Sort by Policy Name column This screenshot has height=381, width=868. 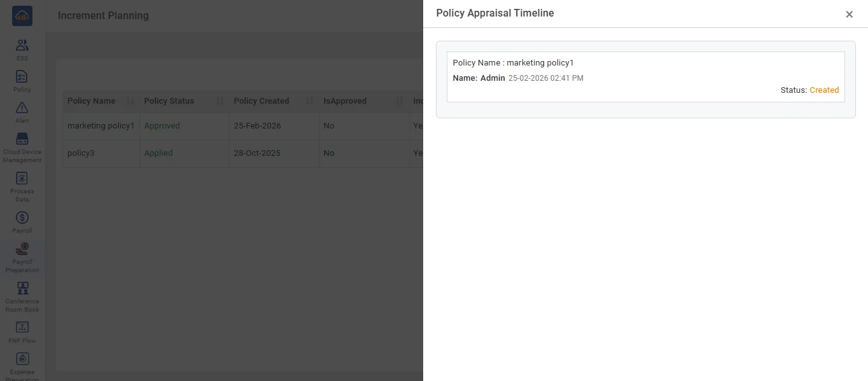tap(92, 101)
